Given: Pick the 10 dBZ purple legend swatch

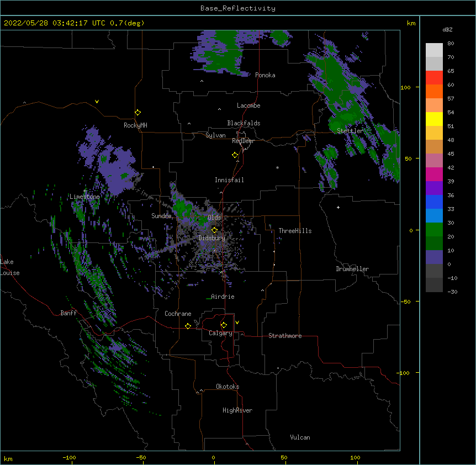Looking at the screenshot, I should (434, 257).
